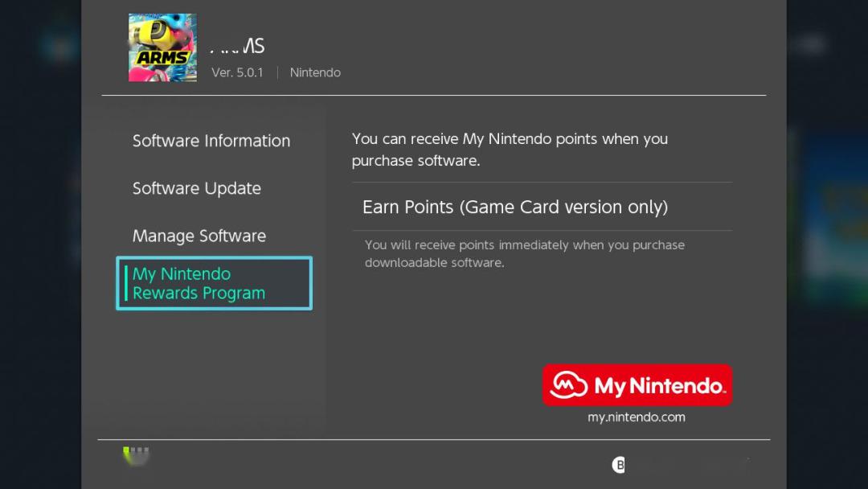This screenshot has width=868, height=489.
Task: Click the 'You can receive My Nintendo points' text
Action: 510,149
